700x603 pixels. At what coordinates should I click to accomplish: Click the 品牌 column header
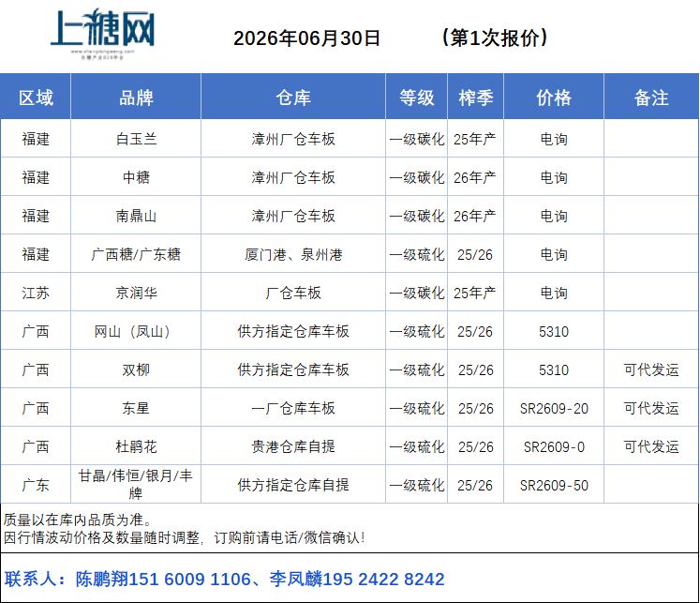coord(136,98)
